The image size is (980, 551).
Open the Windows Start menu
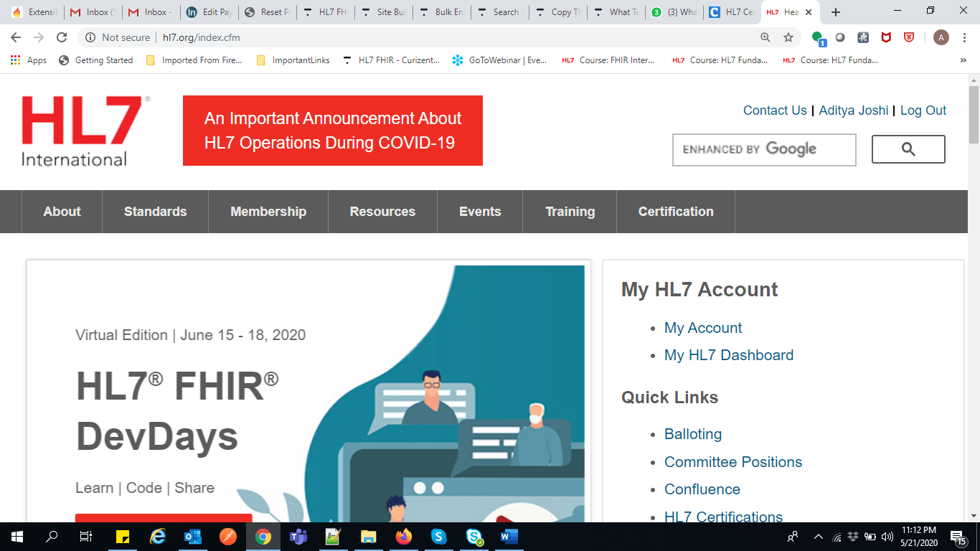click(17, 537)
